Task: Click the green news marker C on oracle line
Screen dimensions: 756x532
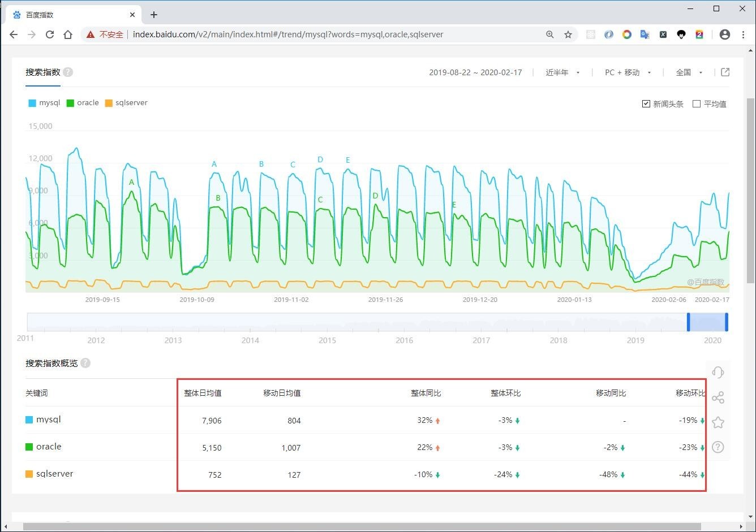Action: pos(320,200)
